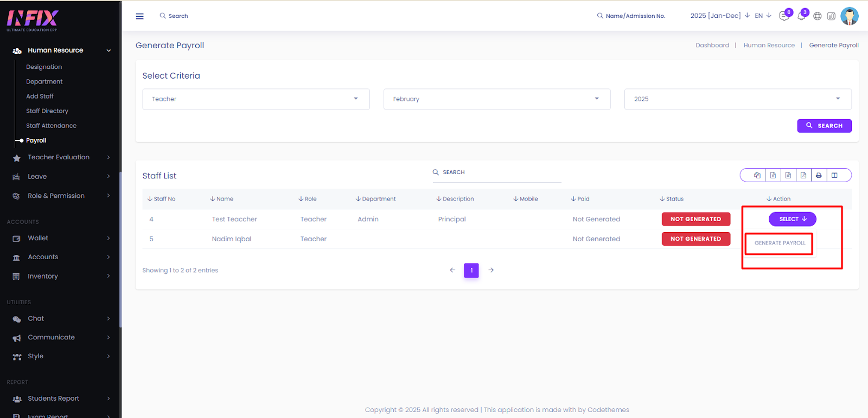This screenshot has height=418, width=868.
Task: Expand the Students Report menu
Action: coord(61,398)
